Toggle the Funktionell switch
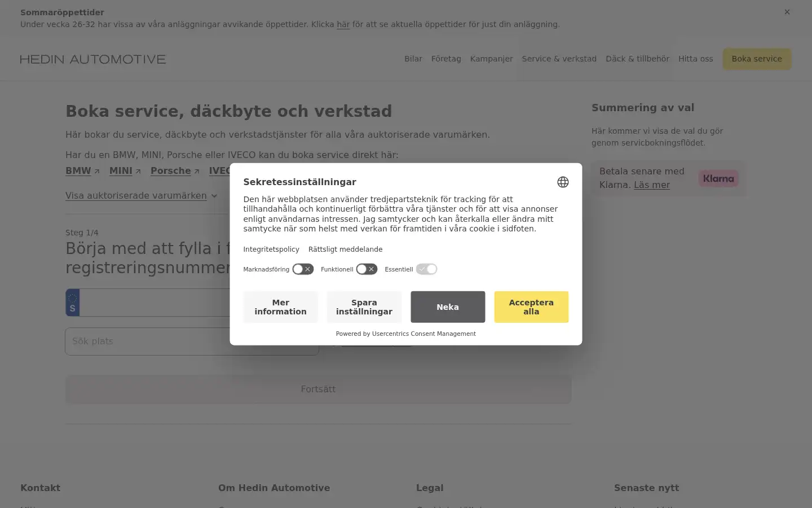This screenshot has height=508, width=812. (x=367, y=269)
